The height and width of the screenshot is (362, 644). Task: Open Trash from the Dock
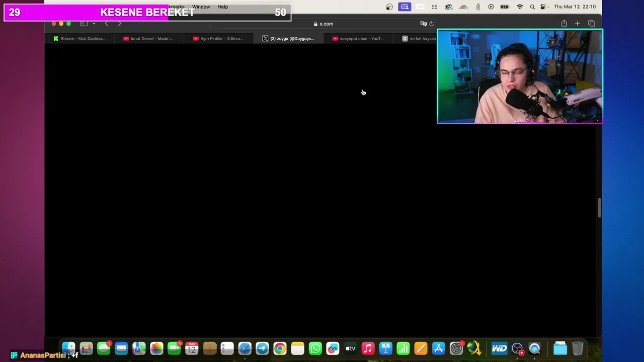(x=578, y=348)
